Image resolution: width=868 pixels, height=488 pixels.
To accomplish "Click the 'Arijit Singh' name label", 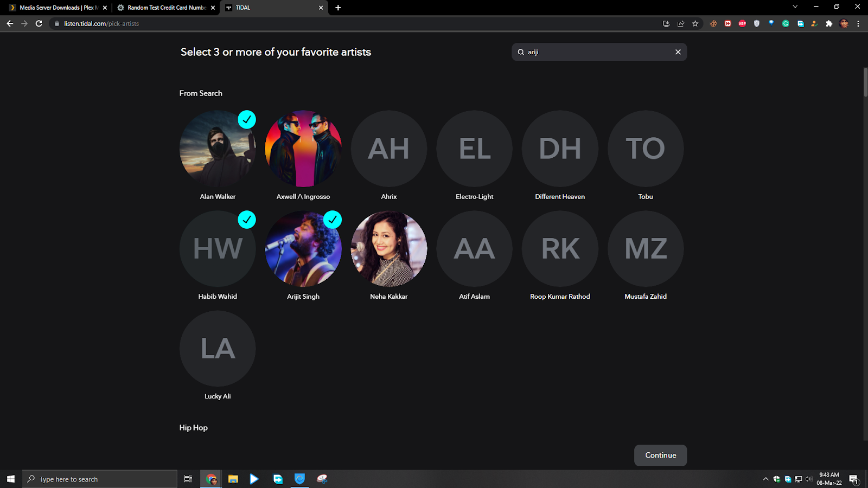I will point(303,297).
